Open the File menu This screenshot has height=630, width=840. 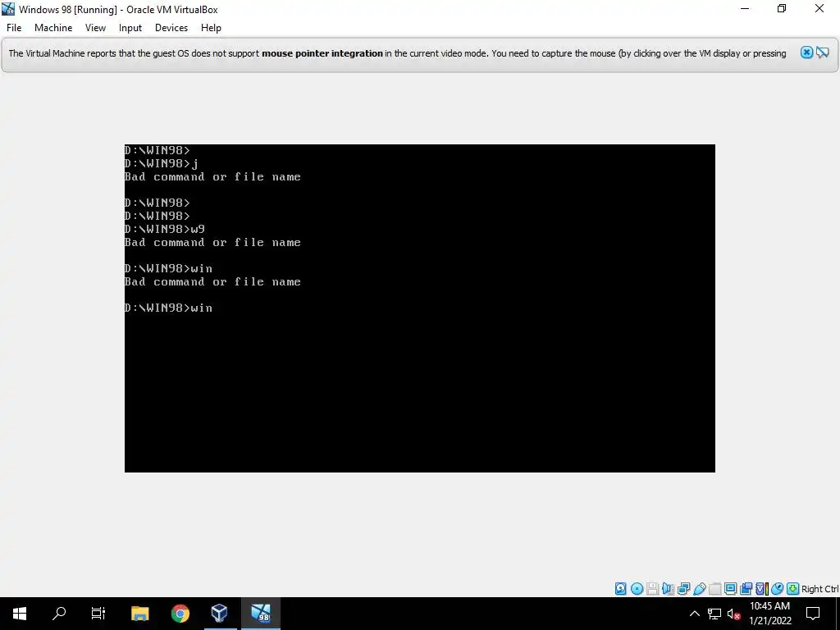coord(14,28)
